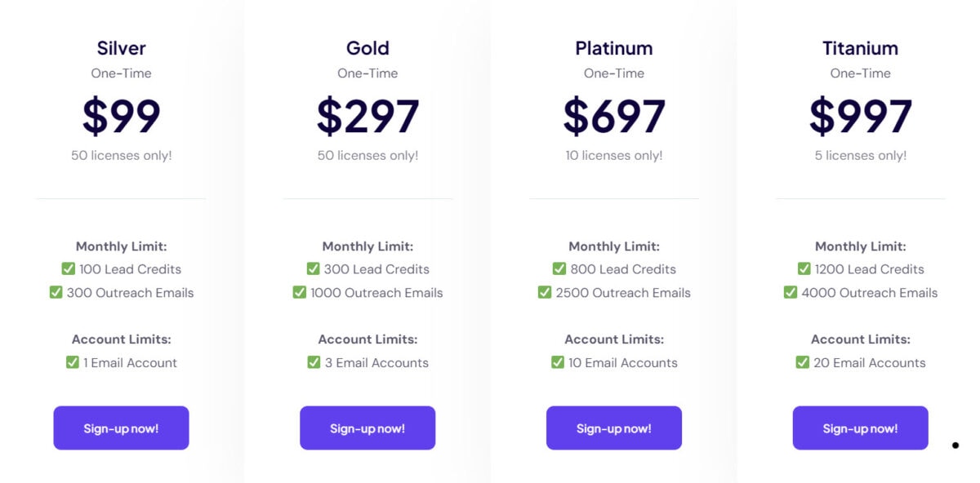Image resolution: width=980 pixels, height=483 pixels.
Task: Sign up for the Platinum plan
Action: coord(614,428)
